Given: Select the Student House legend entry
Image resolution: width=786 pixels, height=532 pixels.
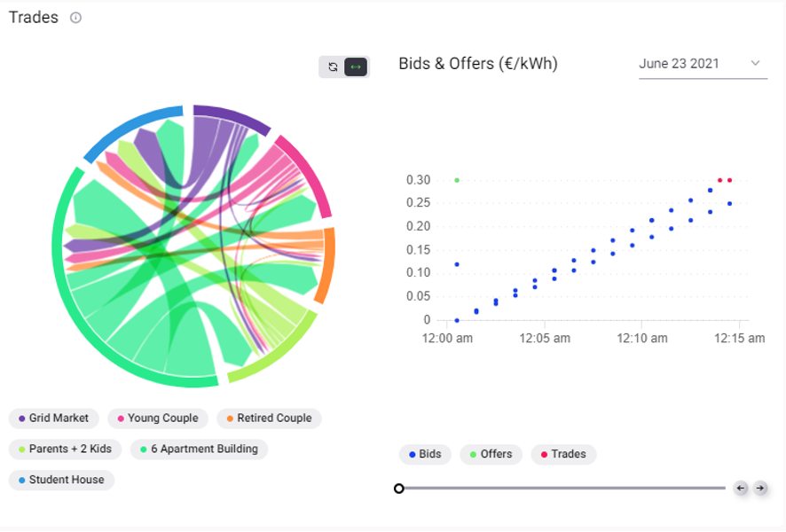Looking at the screenshot, I should [x=61, y=480].
